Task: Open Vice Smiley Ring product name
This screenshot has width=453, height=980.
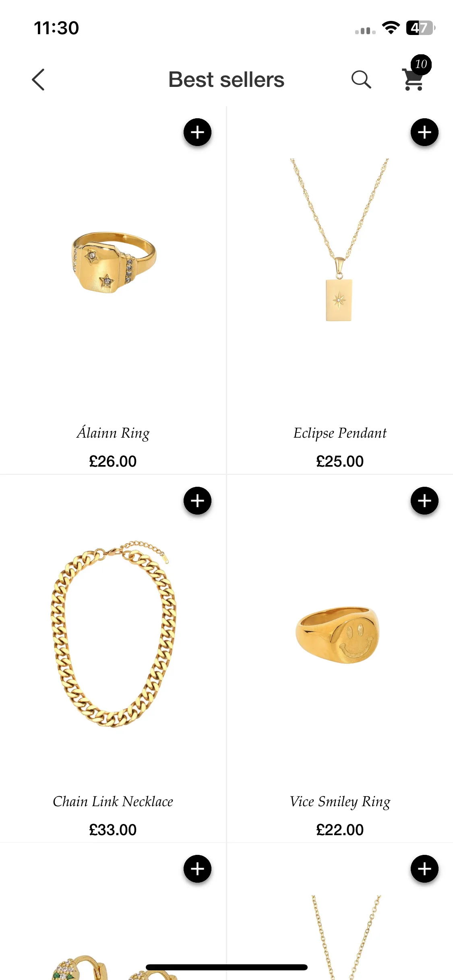Action: coord(340,801)
